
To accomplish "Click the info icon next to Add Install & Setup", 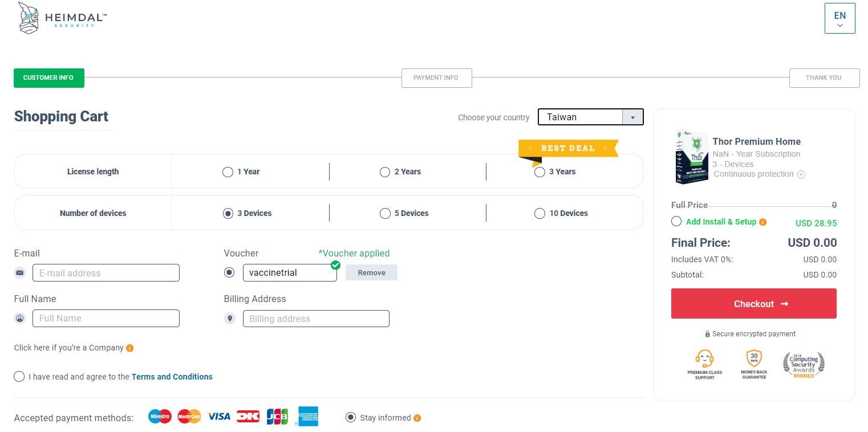I will click(x=763, y=222).
